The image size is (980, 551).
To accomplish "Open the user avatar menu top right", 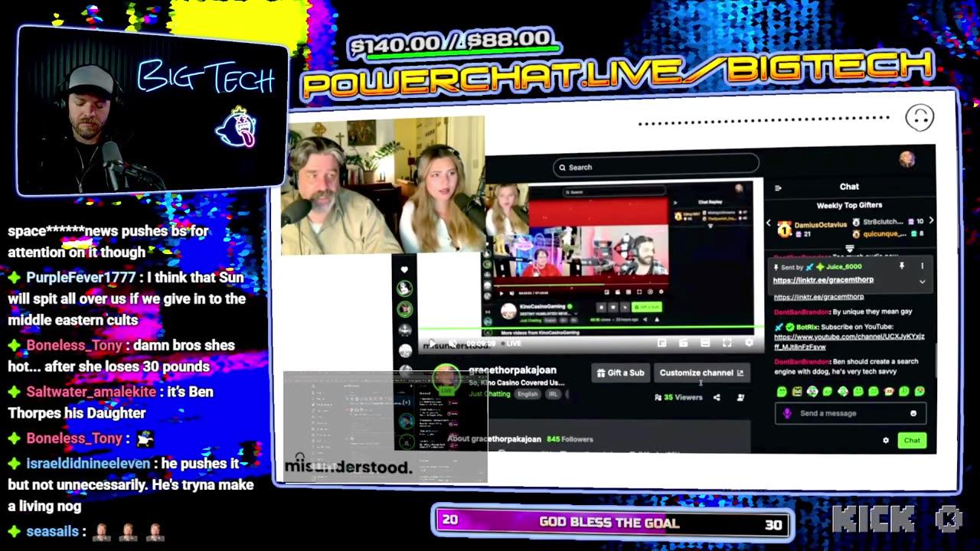I will [x=907, y=159].
